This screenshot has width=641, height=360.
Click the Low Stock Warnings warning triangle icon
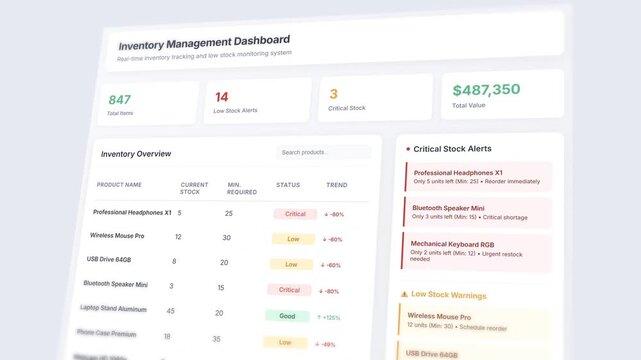tap(404, 294)
